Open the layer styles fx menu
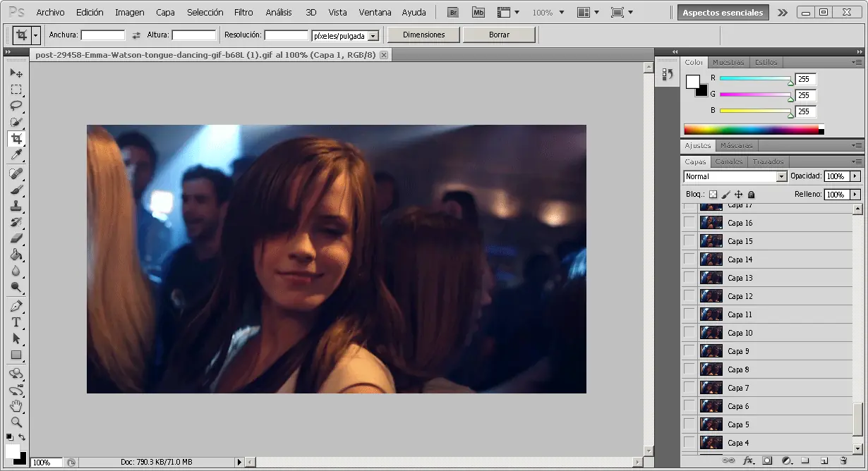Screen dimensions: 868x471 (x=748, y=460)
